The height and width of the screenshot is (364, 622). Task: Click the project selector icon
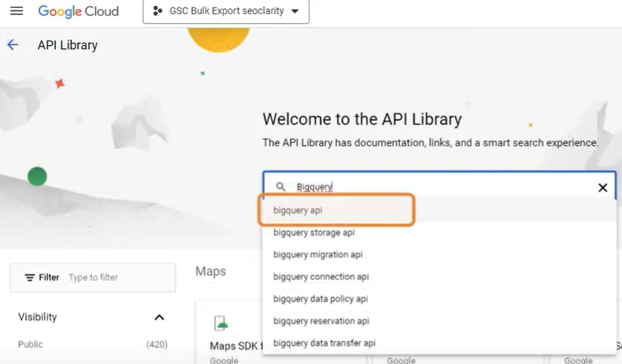(x=157, y=12)
